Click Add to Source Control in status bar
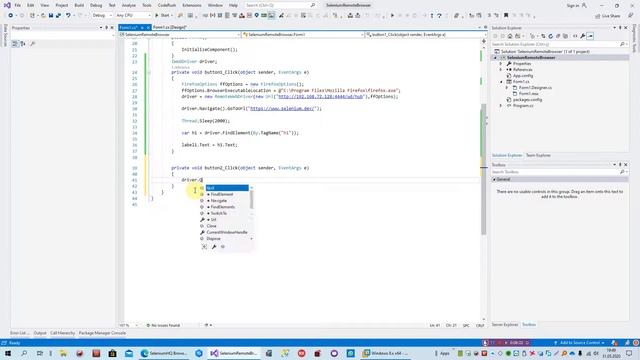Image resolution: width=640 pixels, height=360 pixels. pos(579,343)
